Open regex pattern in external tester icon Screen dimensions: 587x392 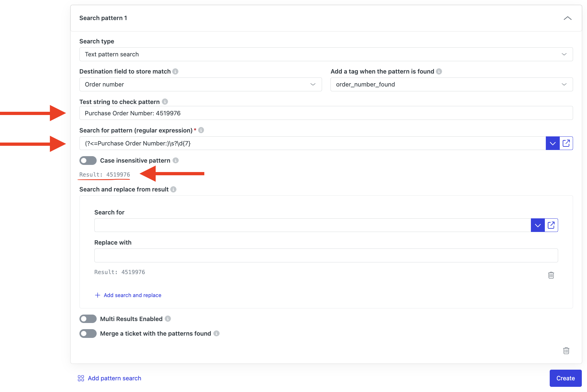(x=566, y=143)
